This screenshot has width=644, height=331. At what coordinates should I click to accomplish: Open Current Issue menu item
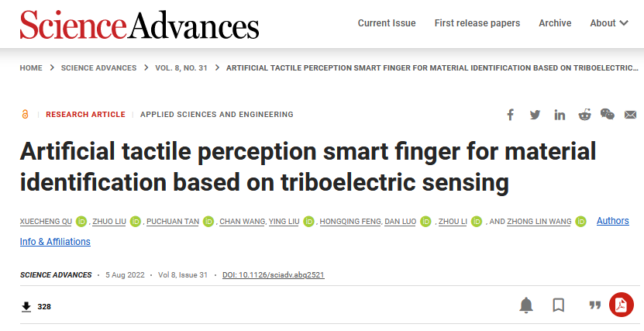387,23
